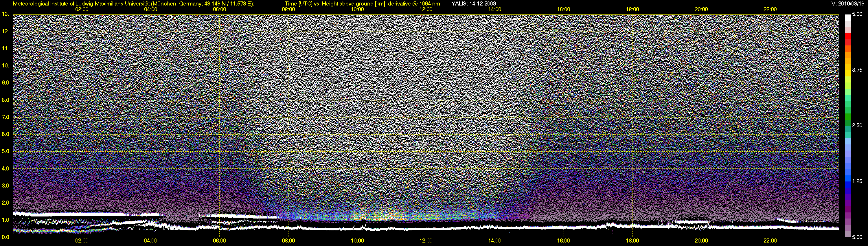Click the '3.0' height axis label

(x=5, y=186)
